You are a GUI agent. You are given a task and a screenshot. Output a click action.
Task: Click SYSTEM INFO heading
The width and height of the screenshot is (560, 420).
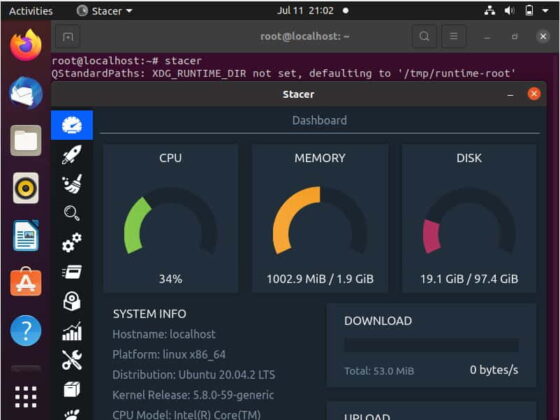pyautogui.click(x=149, y=314)
